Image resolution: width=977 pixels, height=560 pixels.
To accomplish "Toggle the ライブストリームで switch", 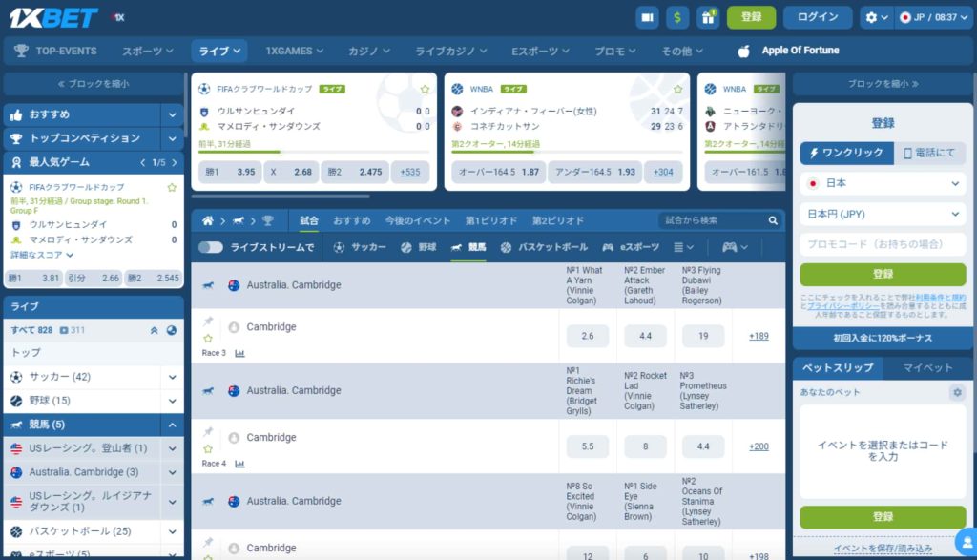I will coord(211,247).
